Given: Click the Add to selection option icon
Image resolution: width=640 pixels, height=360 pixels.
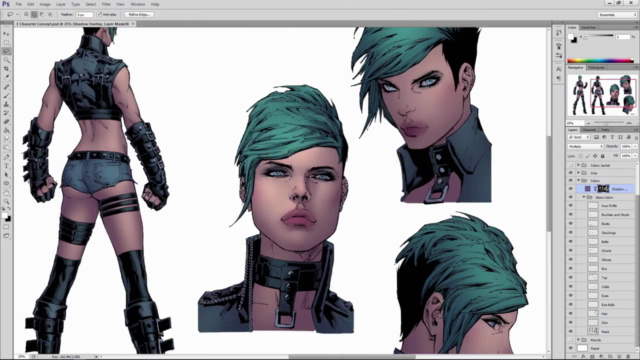Looking at the screenshot, I should 34,14.
